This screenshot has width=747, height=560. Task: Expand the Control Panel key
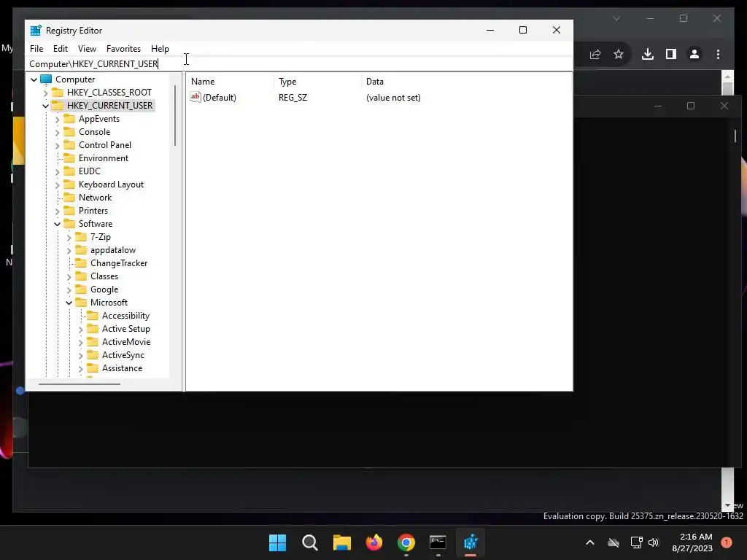coord(57,145)
